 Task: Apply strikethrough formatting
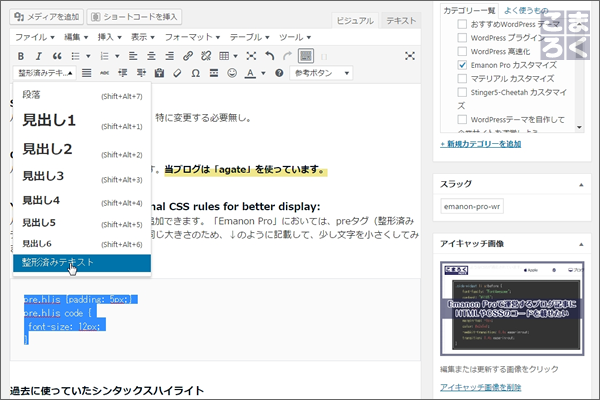coord(104,73)
